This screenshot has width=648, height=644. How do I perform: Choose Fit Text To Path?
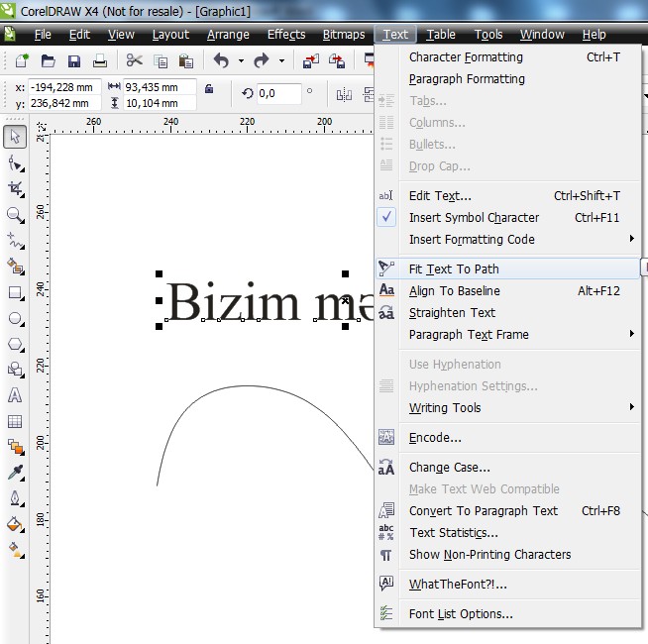point(508,268)
